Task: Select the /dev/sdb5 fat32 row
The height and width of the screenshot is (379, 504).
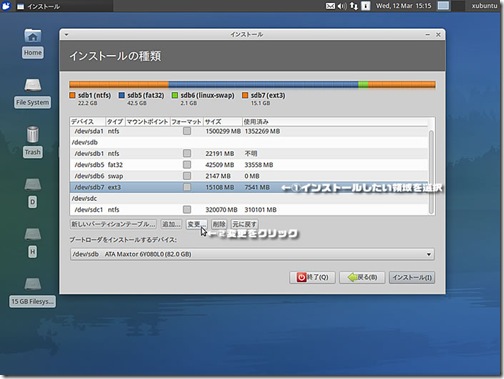Action: [249, 165]
